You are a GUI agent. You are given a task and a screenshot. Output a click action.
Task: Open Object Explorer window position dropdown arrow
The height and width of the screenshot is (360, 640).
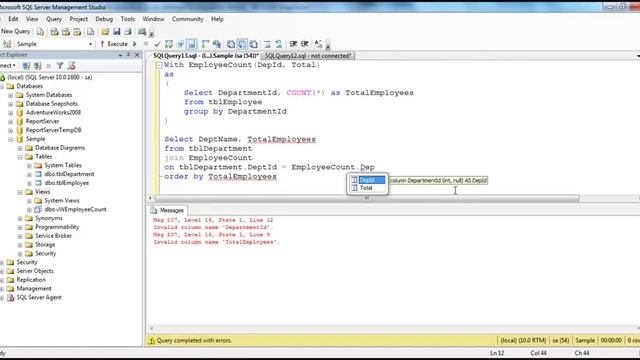click(120, 55)
